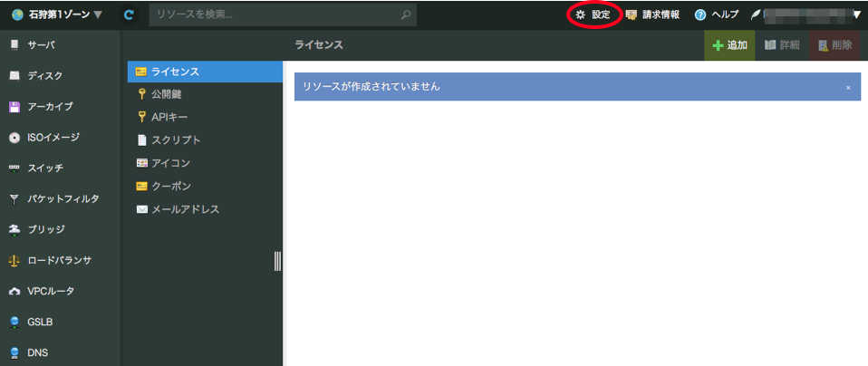
Task: Open 請求情報 billing information
Action: click(x=653, y=14)
